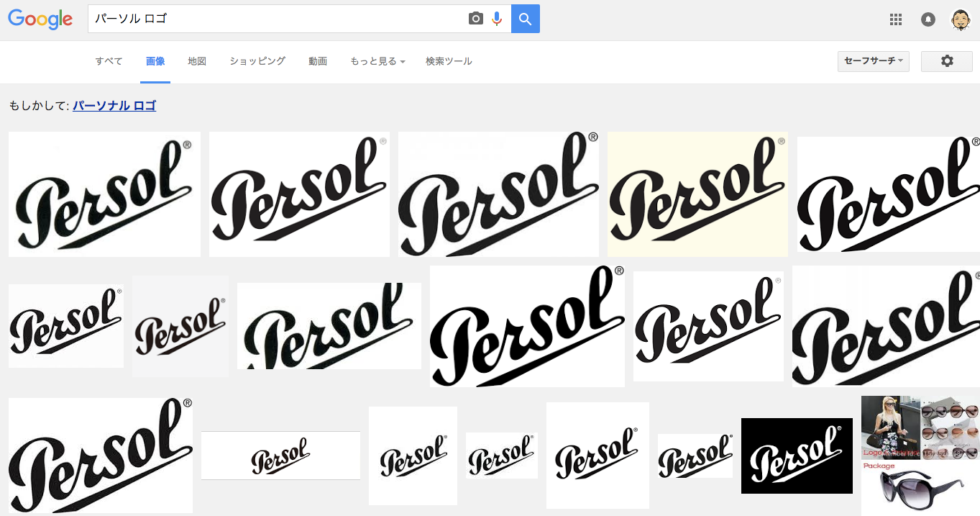The image size is (980, 516).
Task: Open the 検索ツール options
Action: [x=449, y=61]
